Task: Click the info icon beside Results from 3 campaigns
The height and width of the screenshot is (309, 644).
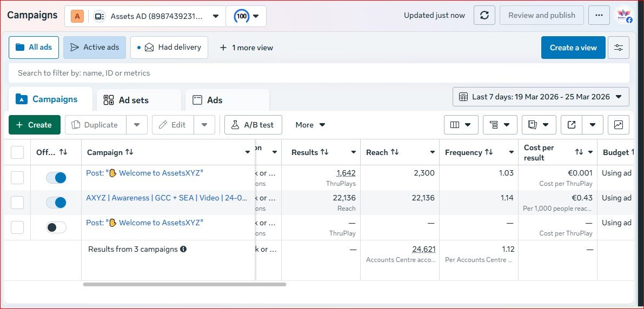Action: click(x=183, y=250)
